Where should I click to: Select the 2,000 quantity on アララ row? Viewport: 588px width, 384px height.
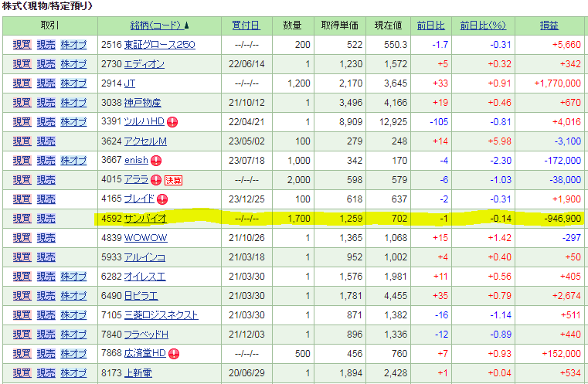299,180
